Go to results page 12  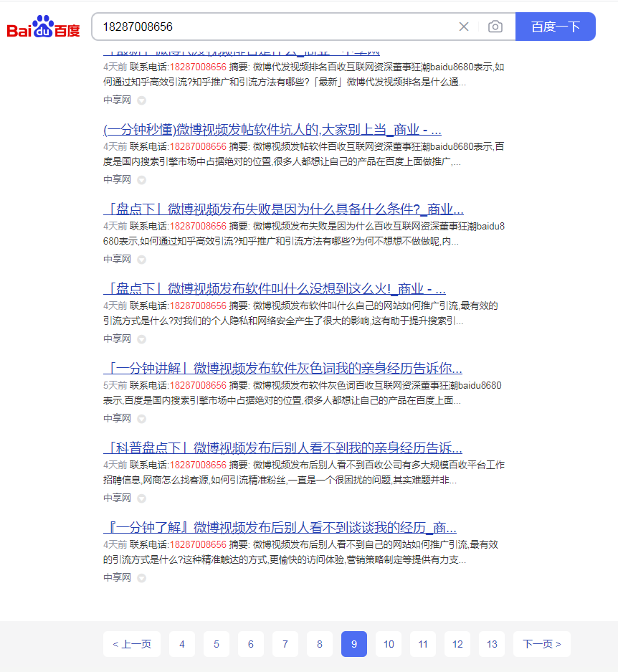click(x=457, y=644)
